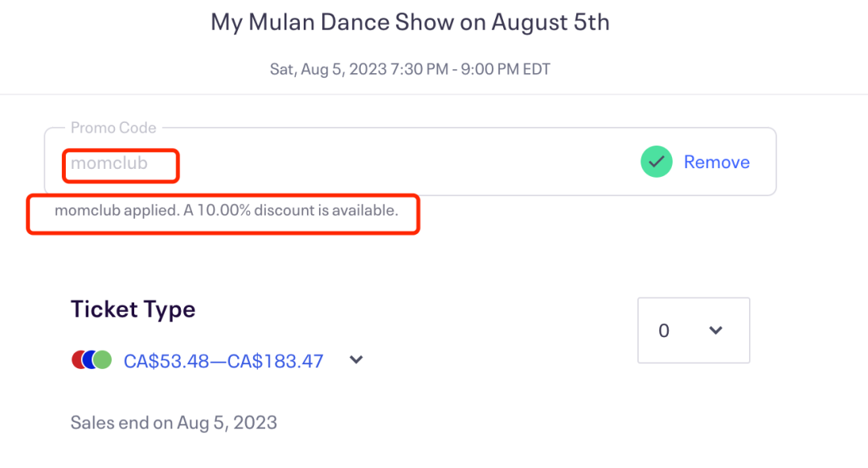Click the momclub applied discount message
Screen dimensions: 868x468
coord(226,211)
